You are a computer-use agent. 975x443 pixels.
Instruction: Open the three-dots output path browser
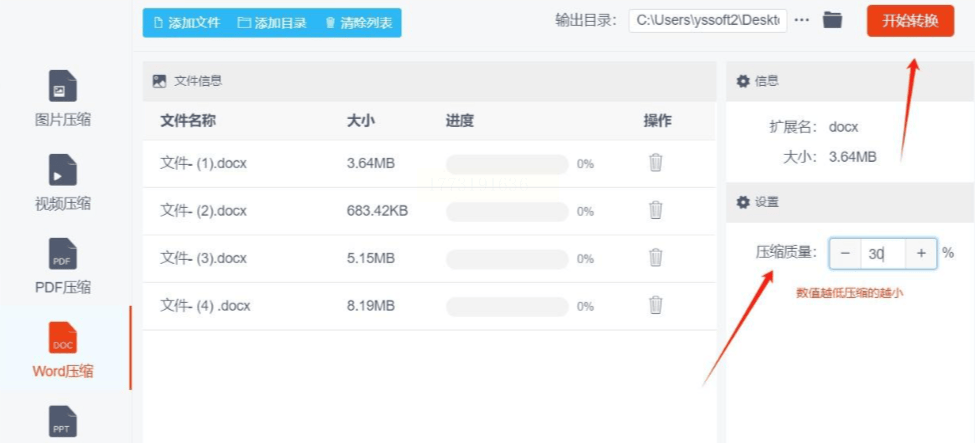pos(802,20)
